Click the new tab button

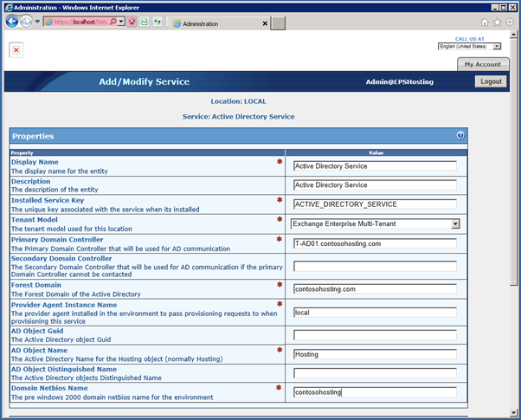point(278,23)
